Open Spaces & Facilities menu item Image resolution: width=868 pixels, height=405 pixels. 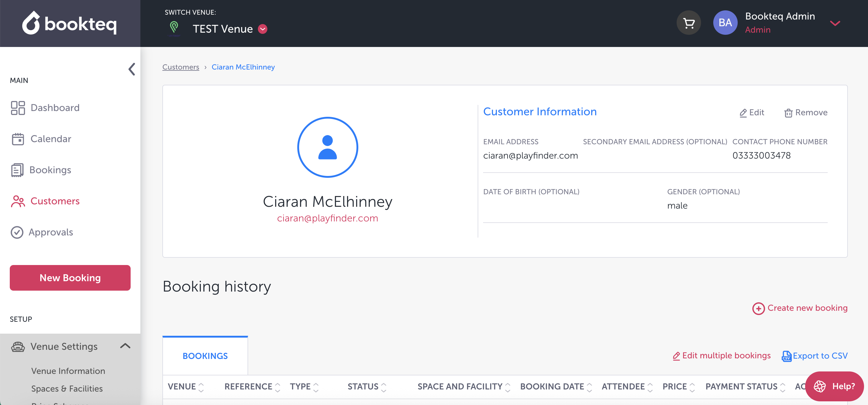(x=67, y=389)
